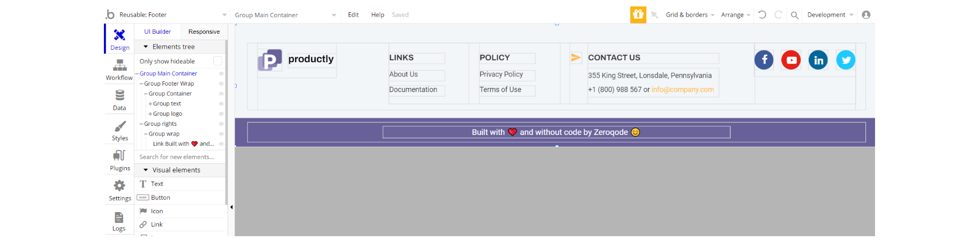Select the Twitter icon on canvas
The height and width of the screenshot is (241, 980).
[846, 59]
